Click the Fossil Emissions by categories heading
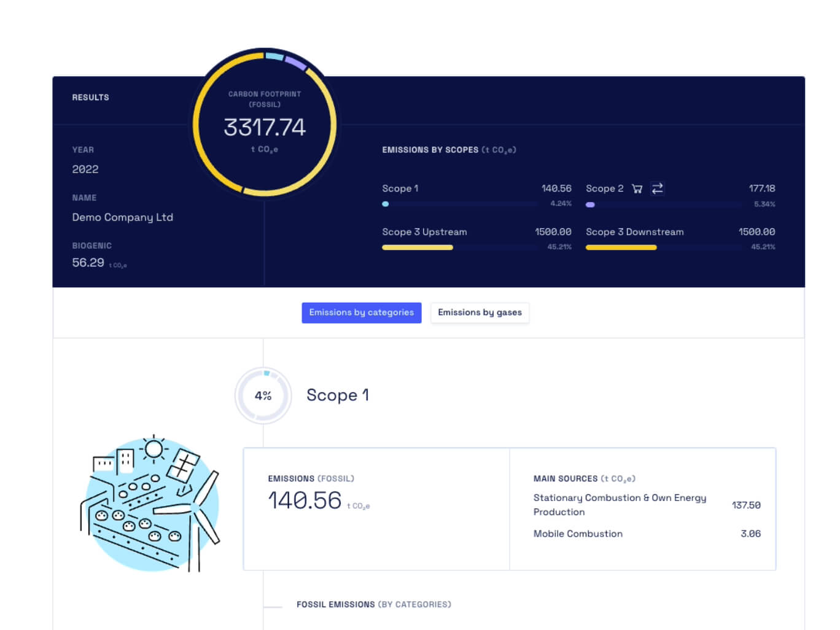Image resolution: width=840 pixels, height=630 pixels. point(373,605)
